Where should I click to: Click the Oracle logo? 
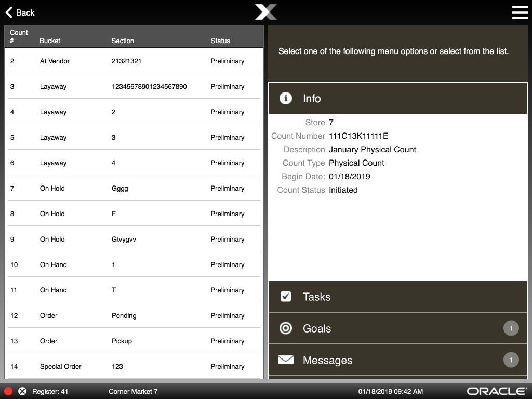497,391
